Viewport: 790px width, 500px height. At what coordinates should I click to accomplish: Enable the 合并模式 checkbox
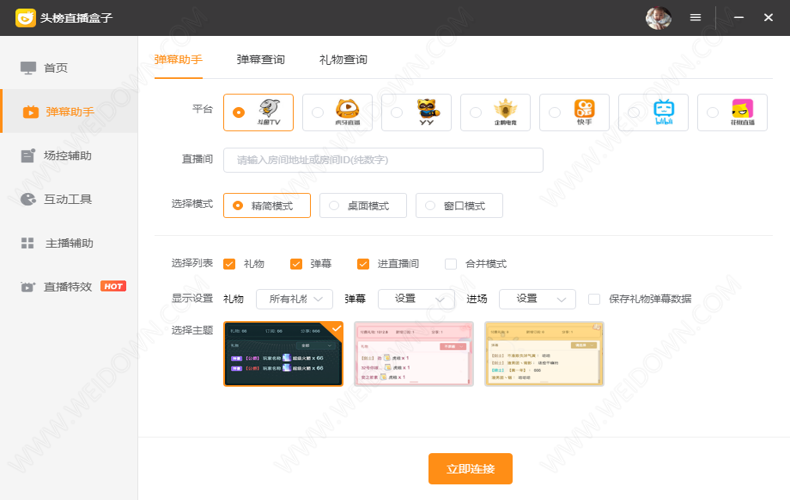[451, 264]
